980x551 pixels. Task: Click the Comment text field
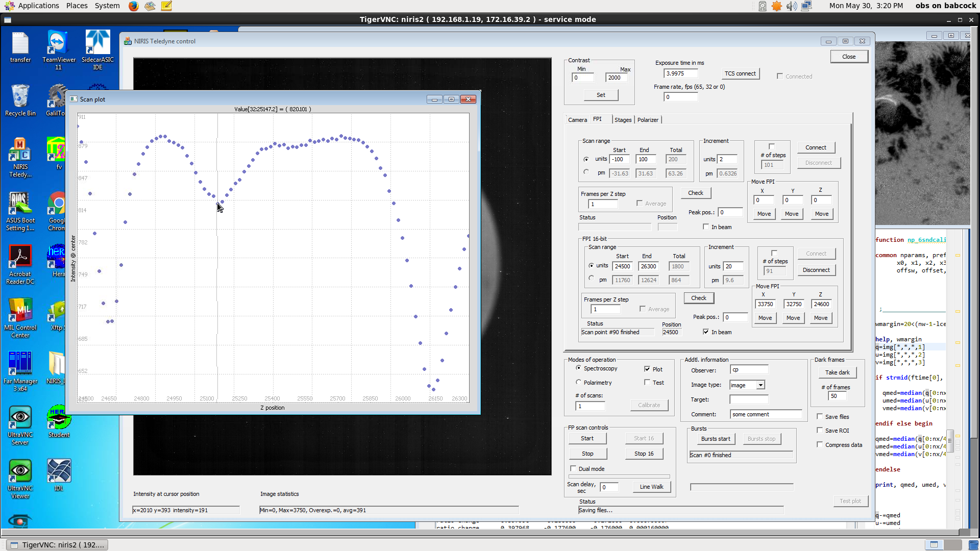pos(766,414)
